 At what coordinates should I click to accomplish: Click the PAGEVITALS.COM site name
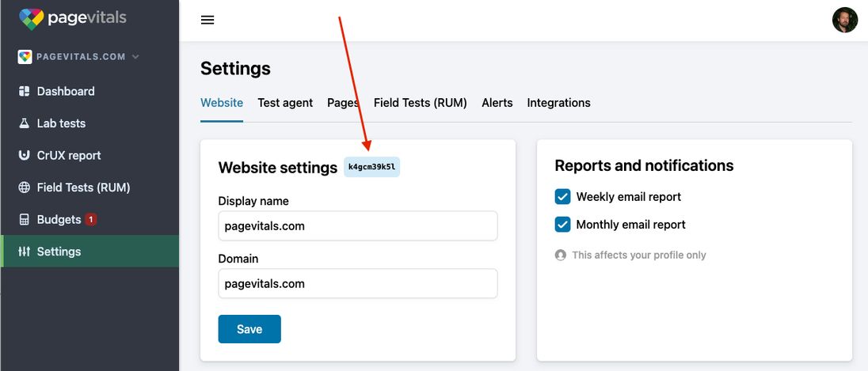(81, 56)
